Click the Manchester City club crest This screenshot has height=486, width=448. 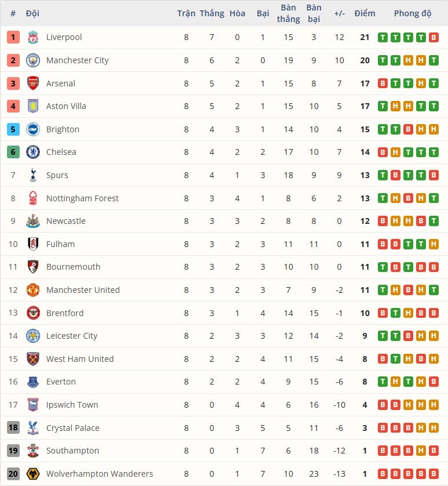[x=33, y=60]
